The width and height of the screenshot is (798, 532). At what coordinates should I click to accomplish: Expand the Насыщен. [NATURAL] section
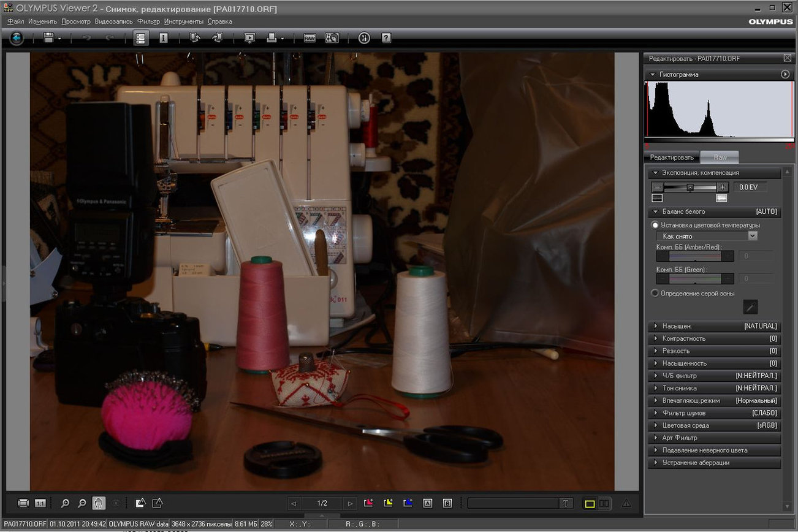[714, 326]
